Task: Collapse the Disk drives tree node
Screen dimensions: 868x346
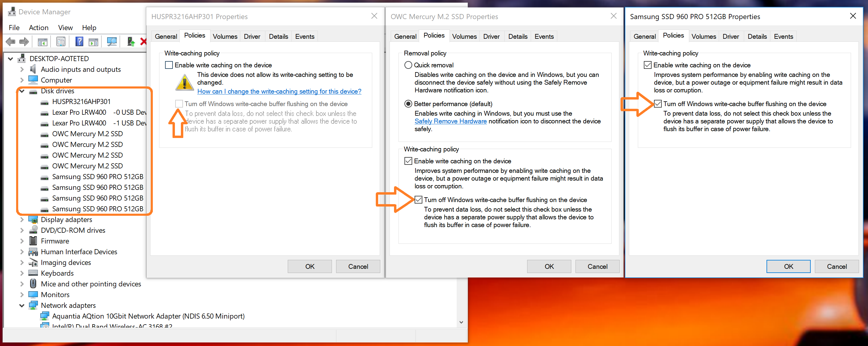Action: tap(22, 91)
